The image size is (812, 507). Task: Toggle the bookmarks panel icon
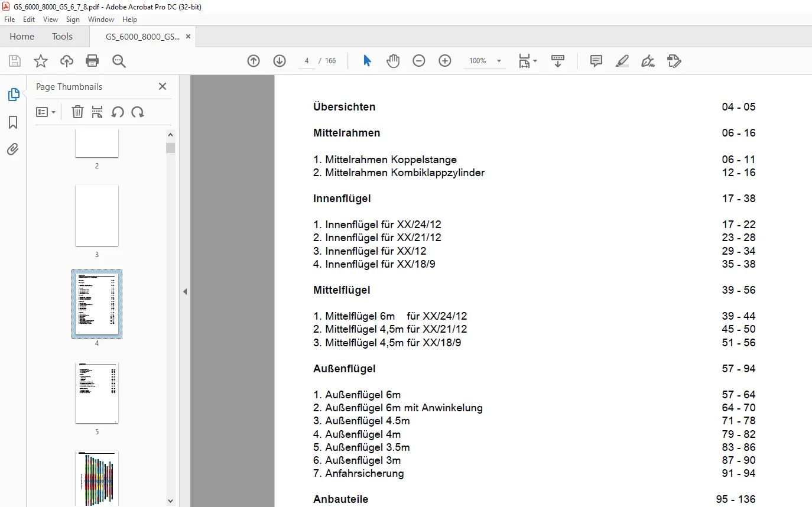coord(13,122)
